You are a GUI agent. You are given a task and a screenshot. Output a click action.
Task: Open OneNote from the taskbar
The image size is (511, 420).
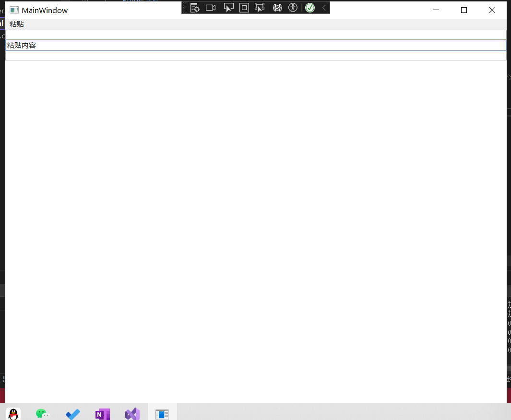(102, 414)
